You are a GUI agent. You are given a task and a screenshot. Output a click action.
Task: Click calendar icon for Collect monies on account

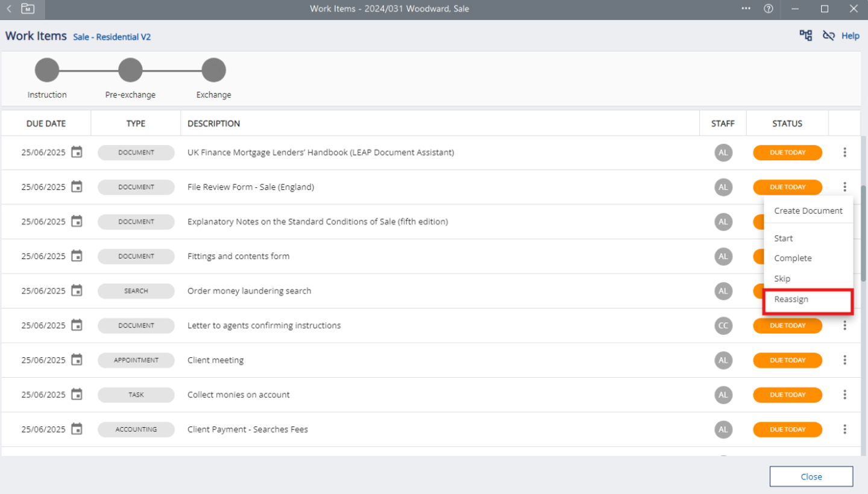(x=77, y=395)
